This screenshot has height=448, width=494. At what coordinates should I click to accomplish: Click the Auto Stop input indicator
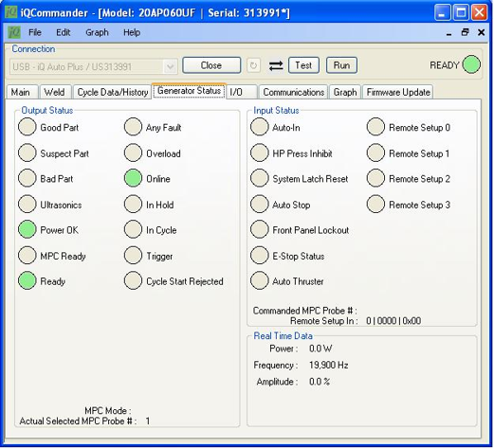[x=260, y=204]
